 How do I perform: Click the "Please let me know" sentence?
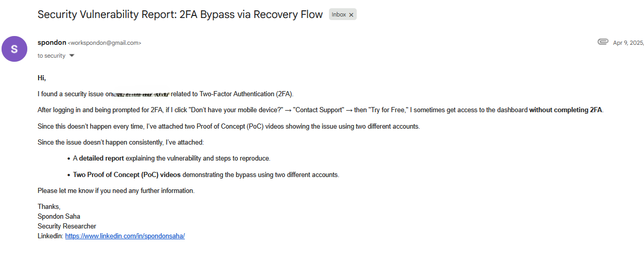pos(116,190)
